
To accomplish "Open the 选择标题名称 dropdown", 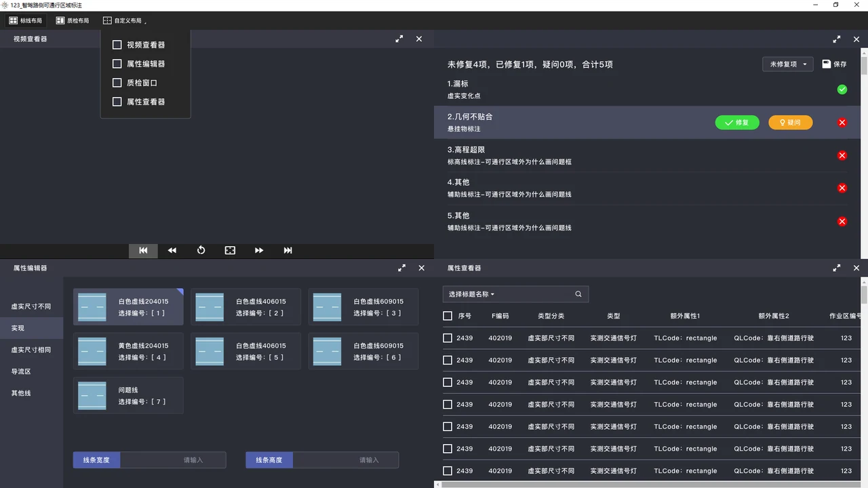I will pyautogui.click(x=472, y=294).
